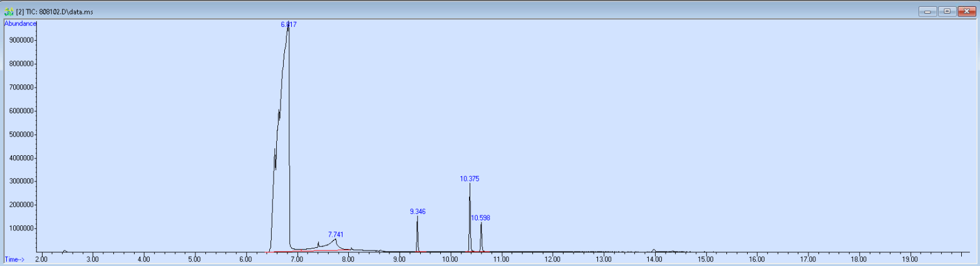This screenshot has height=266, width=980.
Task: Click the 3000000 abundance tick label
Action: 22,182
